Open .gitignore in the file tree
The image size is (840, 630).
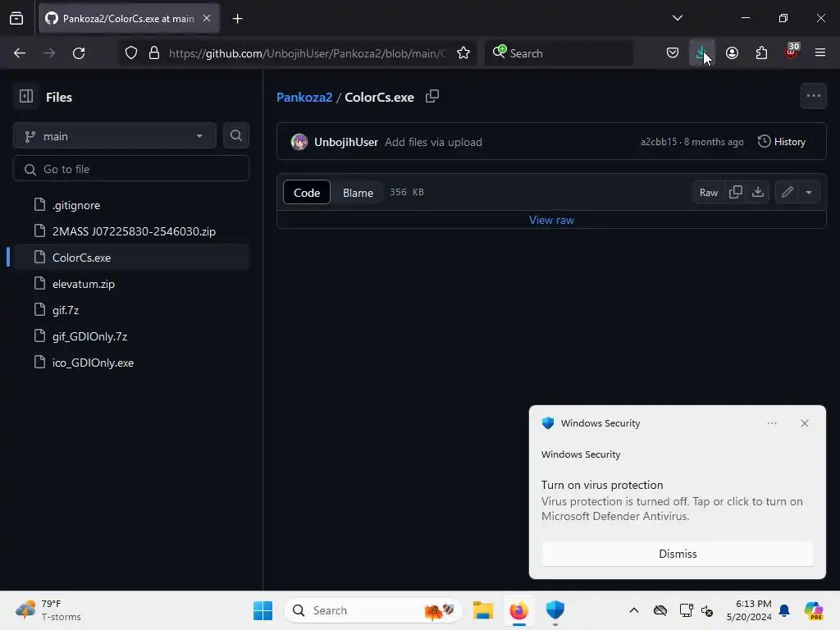(x=75, y=205)
